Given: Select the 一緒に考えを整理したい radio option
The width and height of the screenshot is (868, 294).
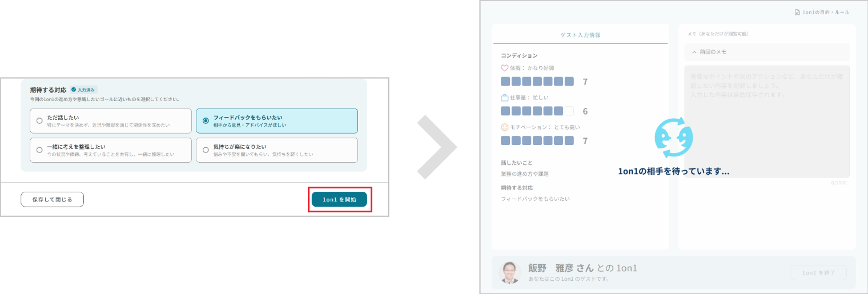Looking at the screenshot, I should 110,150.
